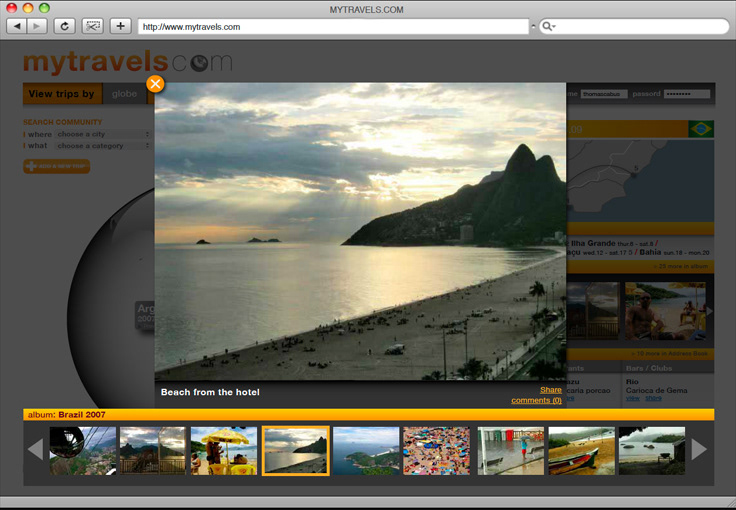The width and height of the screenshot is (736, 510).
Task: Click the Share link under photo
Action: click(551, 390)
